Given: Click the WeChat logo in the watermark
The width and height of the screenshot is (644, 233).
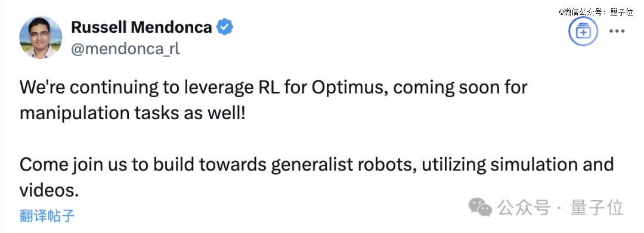Looking at the screenshot, I should pos(480,207).
